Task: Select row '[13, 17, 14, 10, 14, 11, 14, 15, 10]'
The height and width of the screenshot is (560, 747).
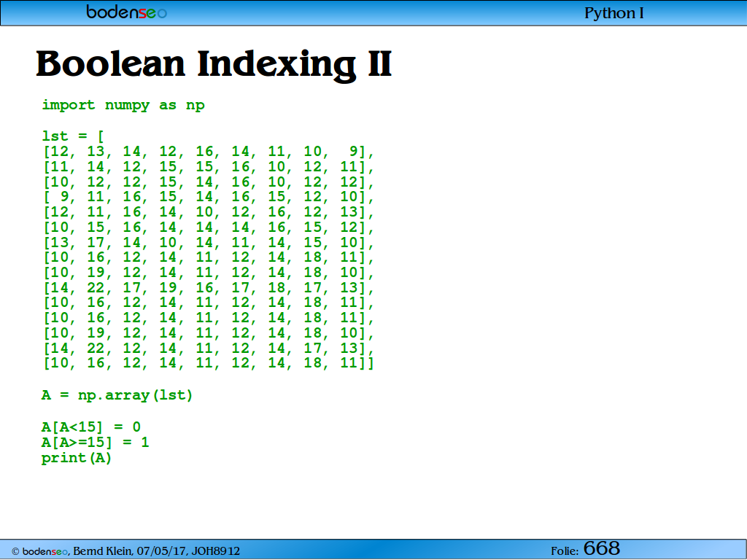Action: click(209, 242)
